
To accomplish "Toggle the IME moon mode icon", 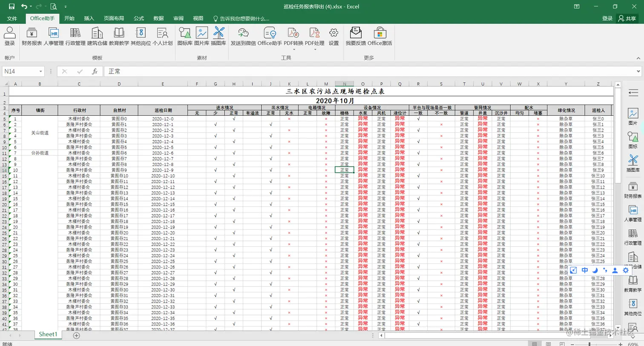I will [595, 270].
